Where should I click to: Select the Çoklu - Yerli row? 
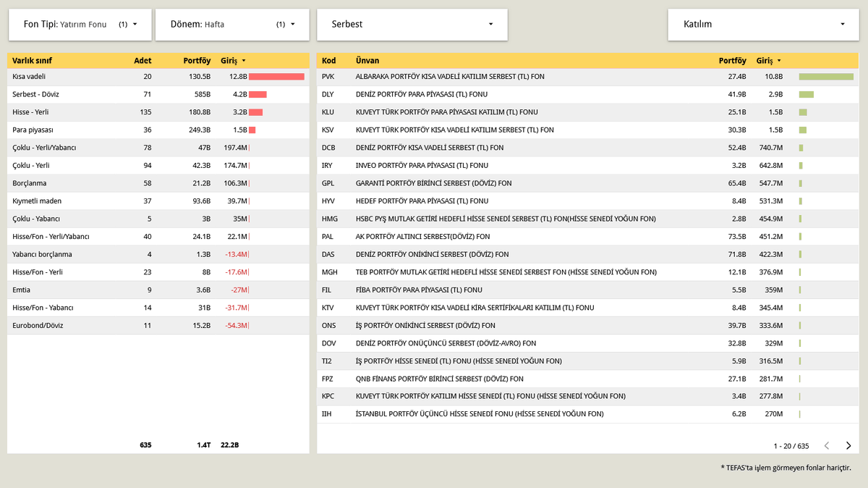click(158, 165)
